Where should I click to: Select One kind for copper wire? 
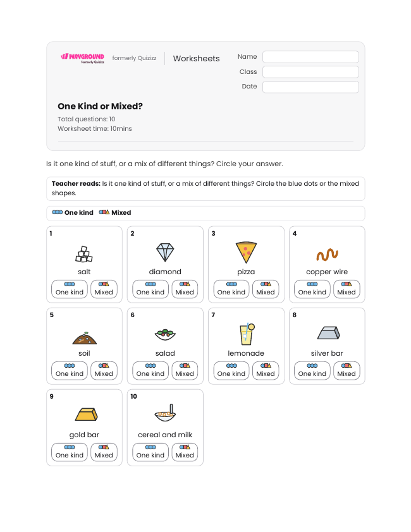[312, 289]
